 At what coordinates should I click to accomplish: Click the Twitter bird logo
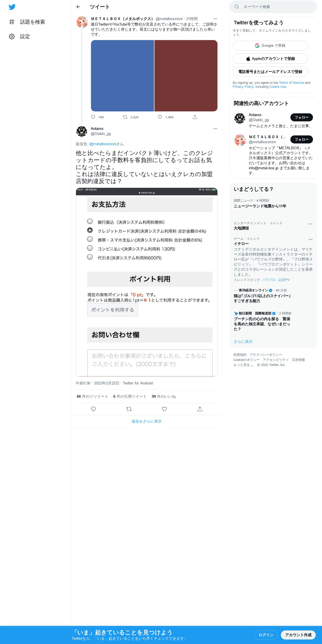coord(12,7)
